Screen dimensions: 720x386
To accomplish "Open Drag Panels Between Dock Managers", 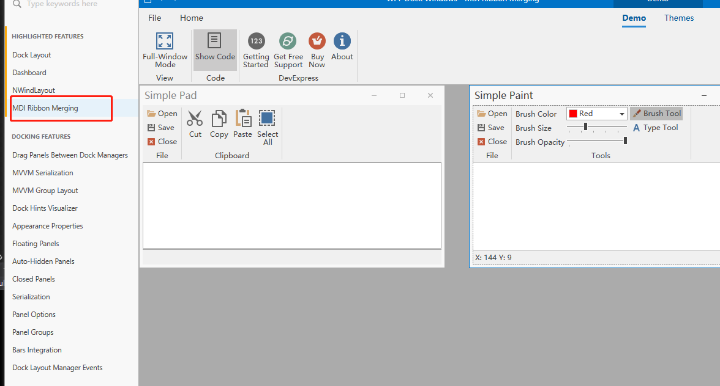I will pos(70,155).
